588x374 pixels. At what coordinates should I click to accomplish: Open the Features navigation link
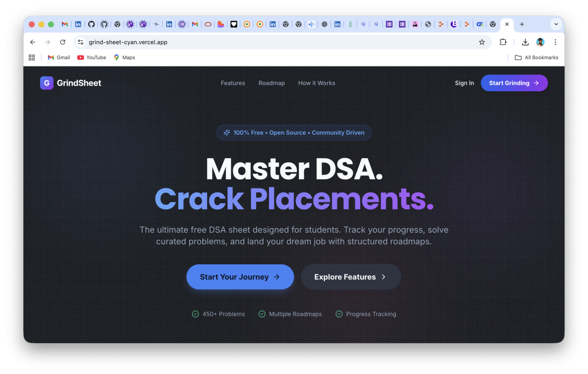(x=233, y=83)
